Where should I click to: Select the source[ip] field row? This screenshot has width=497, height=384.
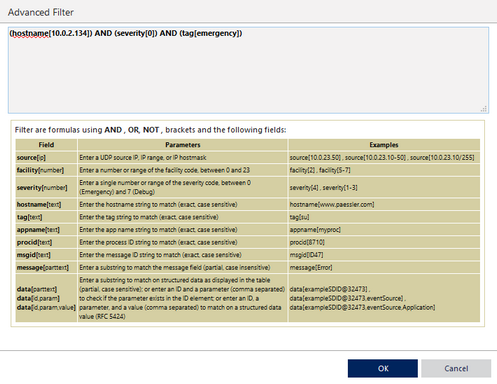coord(248,157)
